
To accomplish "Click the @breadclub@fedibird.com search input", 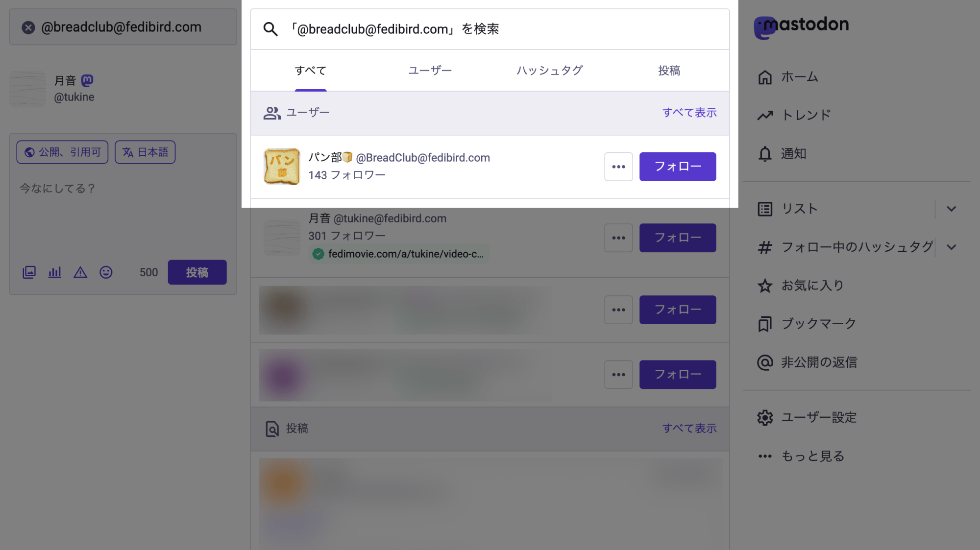I will click(x=123, y=27).
